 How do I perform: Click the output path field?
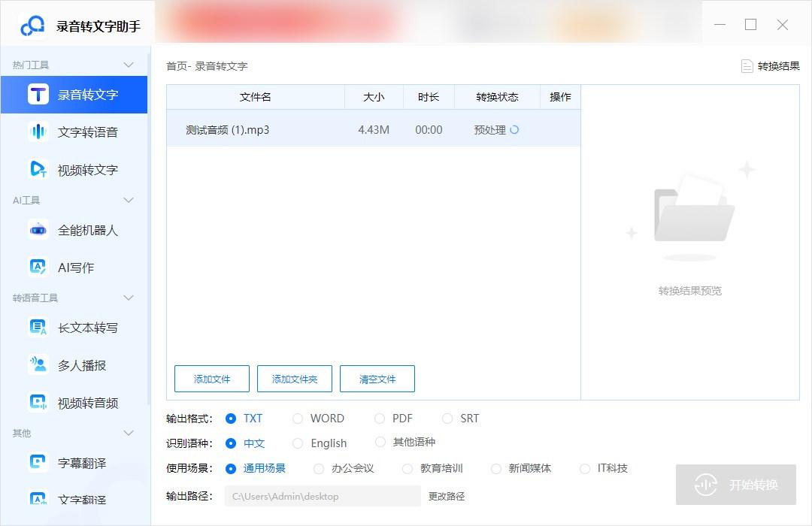(323, 496)
